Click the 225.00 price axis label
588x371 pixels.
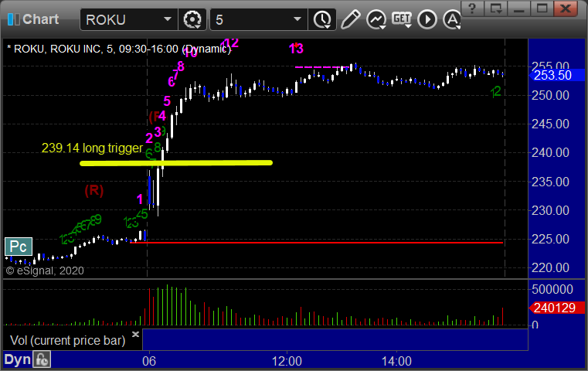(x=550, y=239)
